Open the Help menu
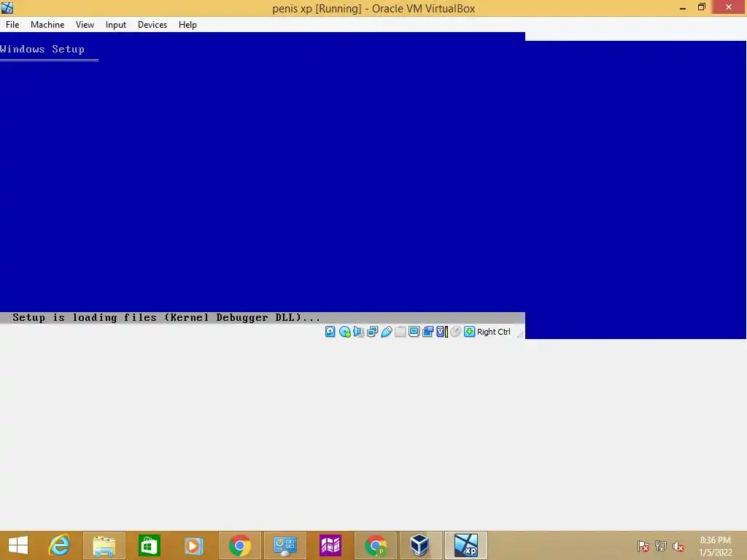The width and height of the screenshot is (747, 560). tap(187, 25)
